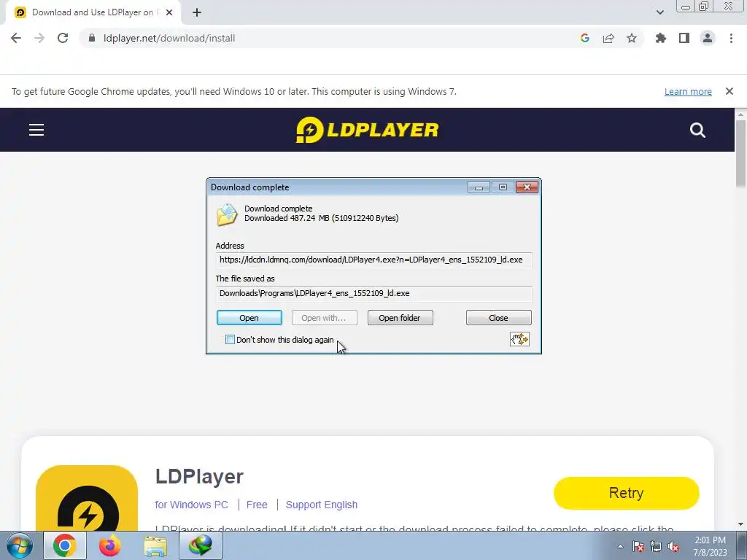747x560 pixels.
Task: Click Open in the Download complete dialog
Action: (x=249, y=318)
